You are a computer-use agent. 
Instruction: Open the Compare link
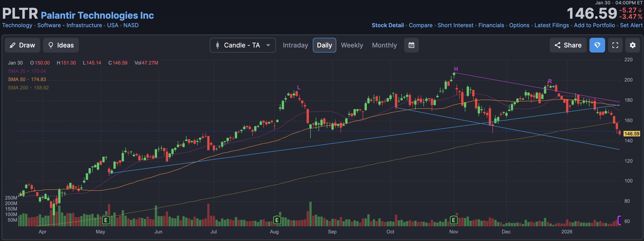tap(420, 25)
